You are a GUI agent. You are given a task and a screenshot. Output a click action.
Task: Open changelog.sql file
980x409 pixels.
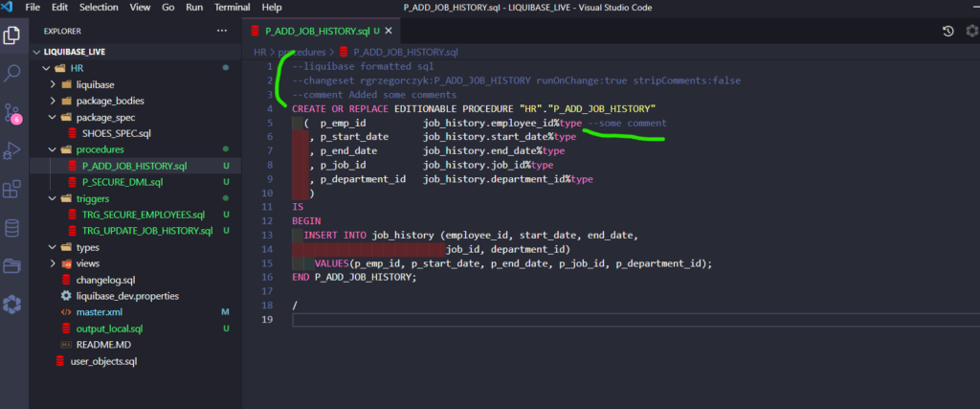click(136, 280)
